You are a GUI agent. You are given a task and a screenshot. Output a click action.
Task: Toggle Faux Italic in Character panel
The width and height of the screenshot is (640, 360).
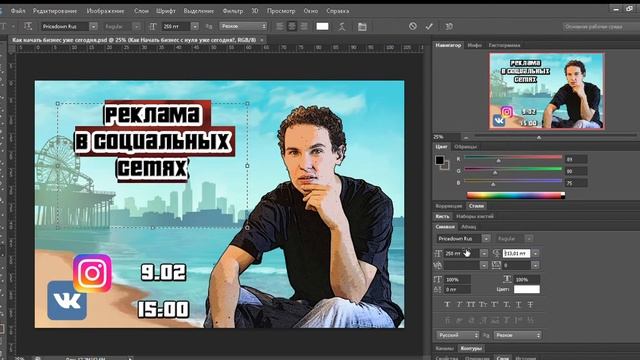pyautogui.click(x=459, y=304)
